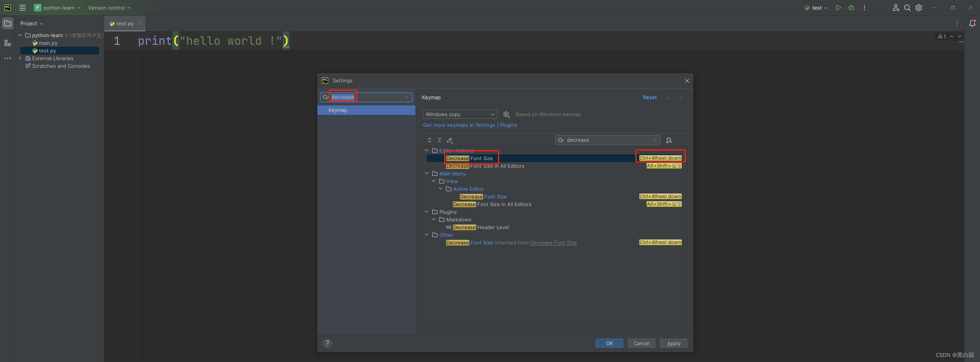Close the Settings dialog
The width and height of the screenshot is (980, 362).
coord(687,81)
